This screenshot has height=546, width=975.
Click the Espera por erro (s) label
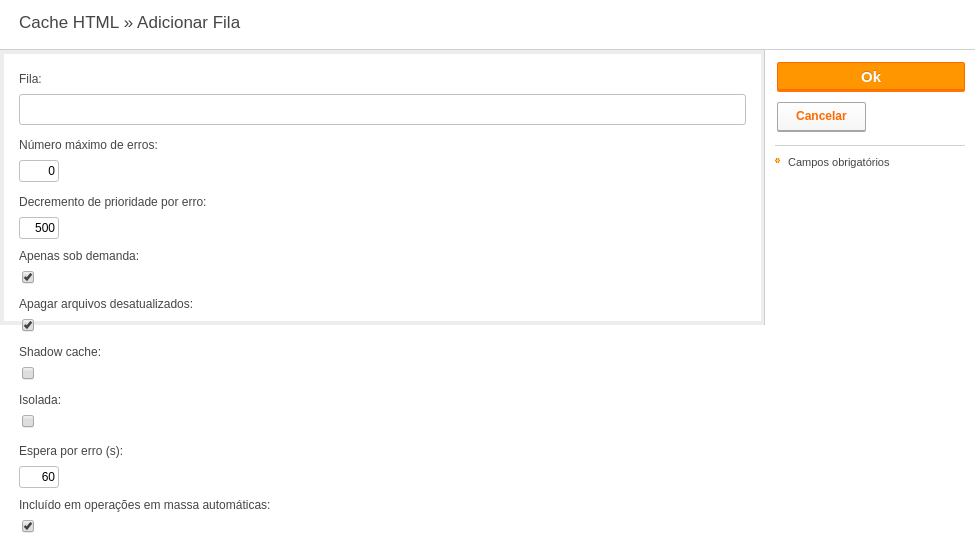click(71, 451)
